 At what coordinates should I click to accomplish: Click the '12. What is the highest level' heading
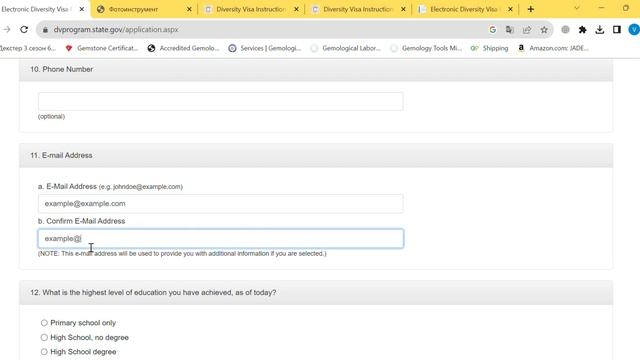(153, 292)
